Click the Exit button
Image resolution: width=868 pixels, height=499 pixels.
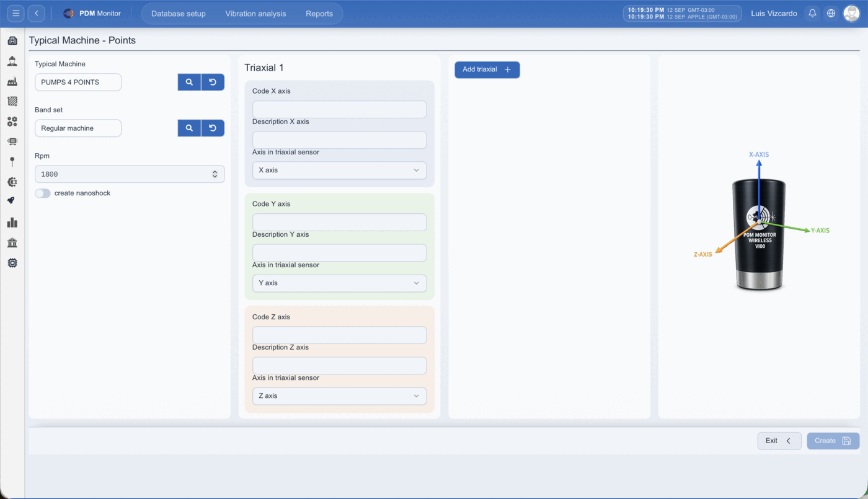tap(779, 441)
